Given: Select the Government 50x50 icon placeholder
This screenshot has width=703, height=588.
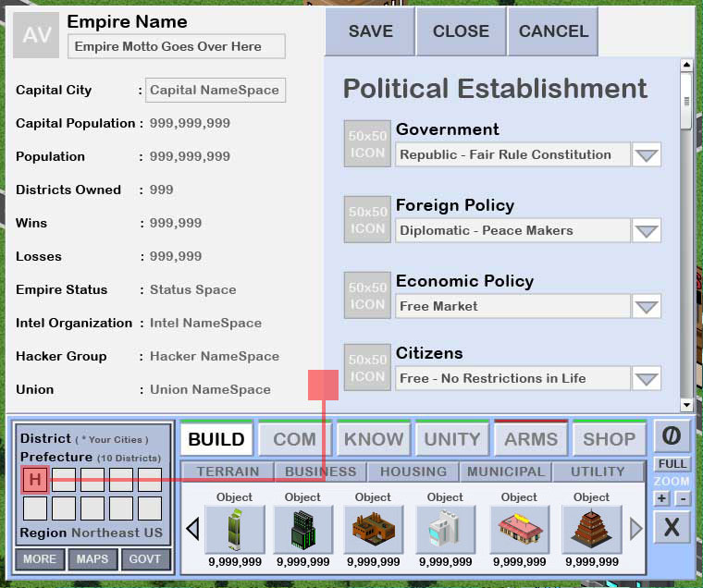Looking at the screenshot, I should 367,144.
